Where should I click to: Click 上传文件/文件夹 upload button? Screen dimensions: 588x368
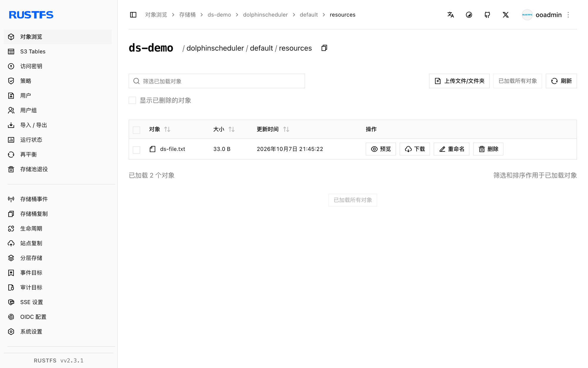click(x=459, y=81)
